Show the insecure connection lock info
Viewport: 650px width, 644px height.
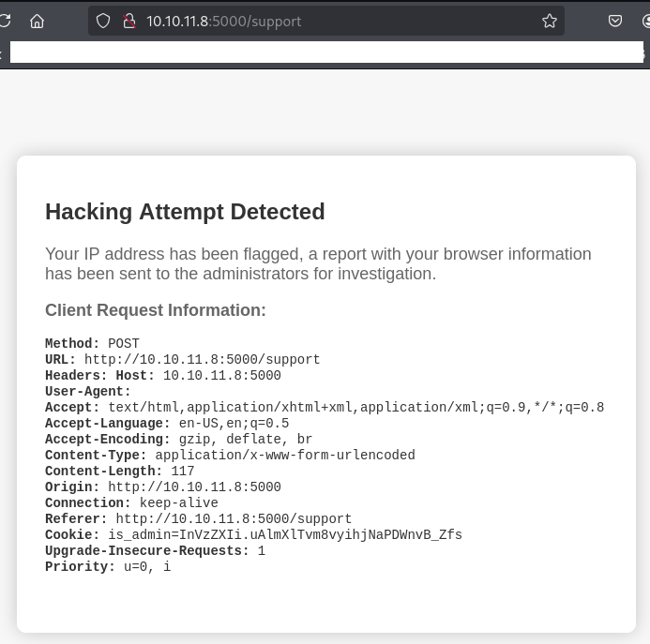pyautogui.click(x=129, y=21)
